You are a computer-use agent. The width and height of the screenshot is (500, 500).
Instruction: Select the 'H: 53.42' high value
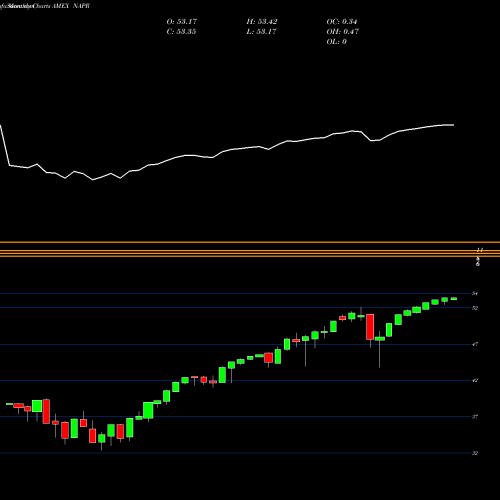coord(262,22)
